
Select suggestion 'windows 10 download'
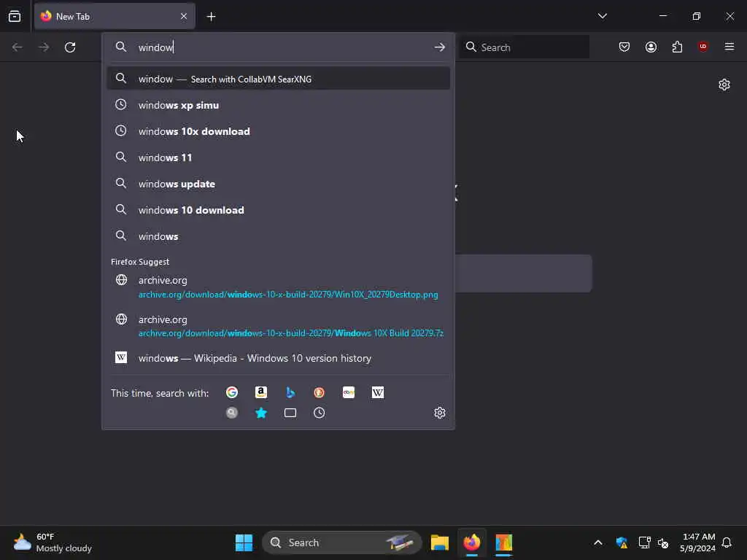point(278,209)
